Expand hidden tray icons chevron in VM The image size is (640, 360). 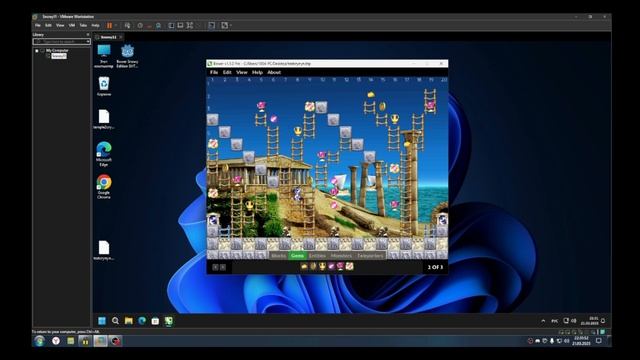click(543, 321)
